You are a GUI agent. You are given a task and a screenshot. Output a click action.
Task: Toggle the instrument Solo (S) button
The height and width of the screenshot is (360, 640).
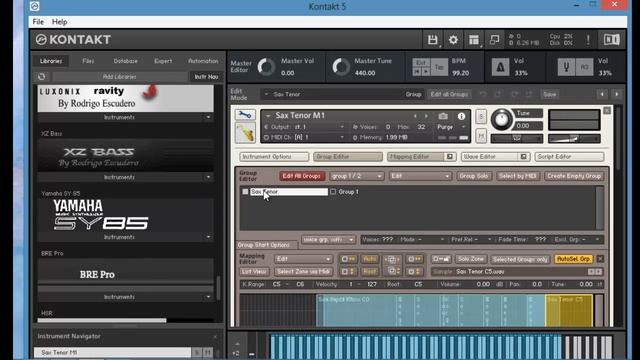(481, 117)
